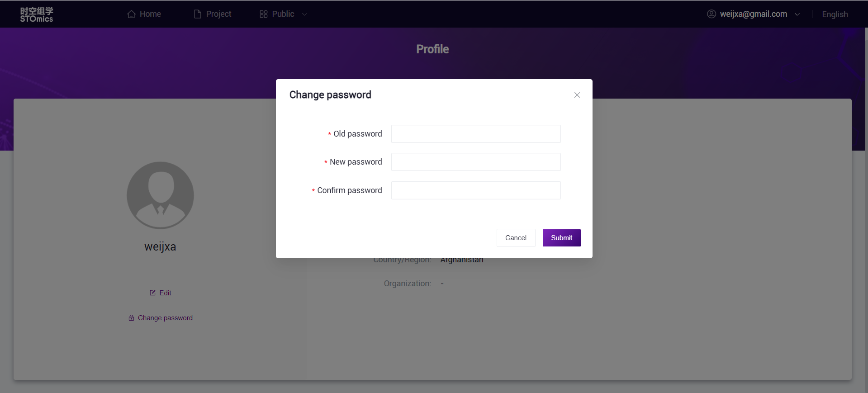This screenshot has width=868, height=393.
Task: Switch language via English selector
Action: point(835,14)
